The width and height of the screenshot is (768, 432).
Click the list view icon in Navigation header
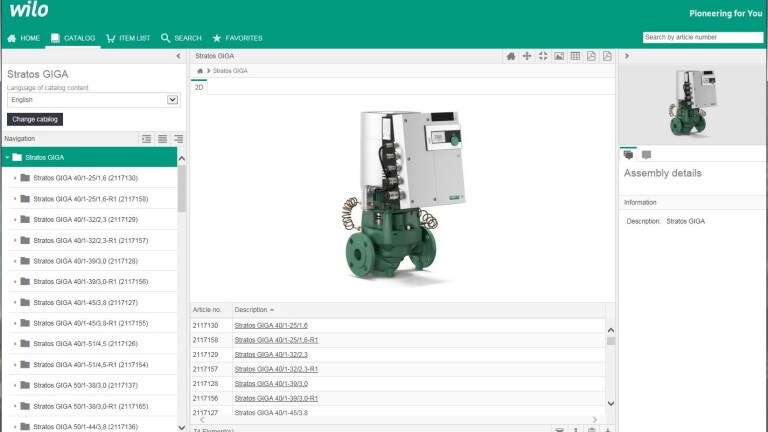(x=163, y=139)
